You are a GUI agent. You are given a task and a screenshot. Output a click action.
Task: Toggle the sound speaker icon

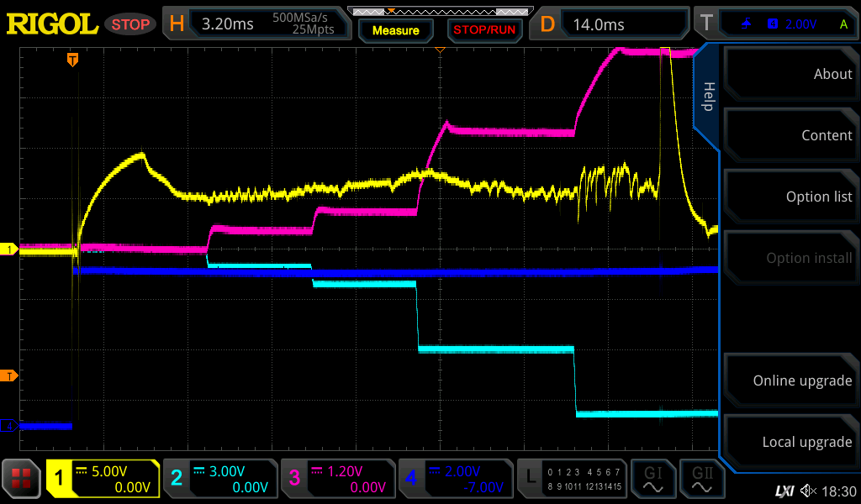(808, 491)
